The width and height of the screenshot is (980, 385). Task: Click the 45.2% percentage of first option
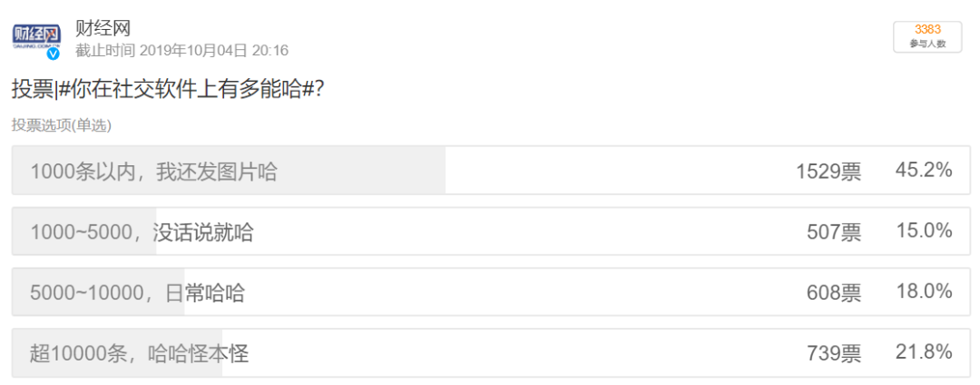tap(924, 170)
